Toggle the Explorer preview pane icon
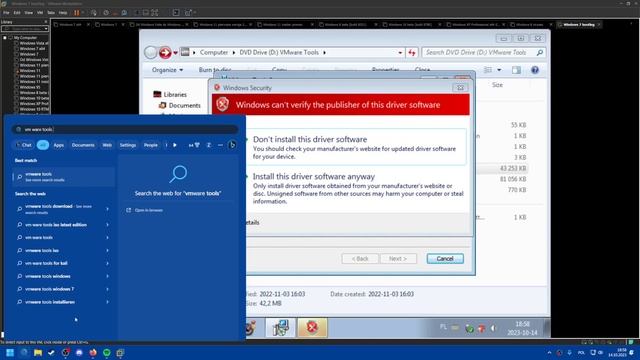 pos(516,70)
